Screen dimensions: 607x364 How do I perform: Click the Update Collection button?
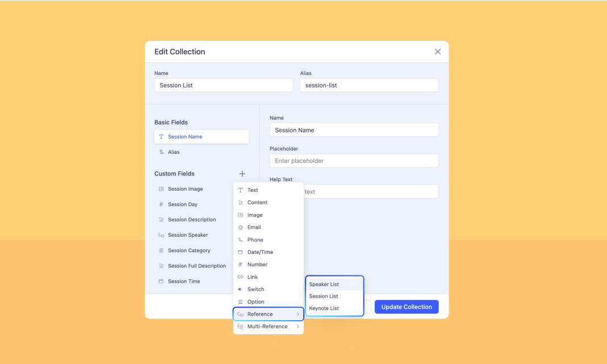point(407,307)
